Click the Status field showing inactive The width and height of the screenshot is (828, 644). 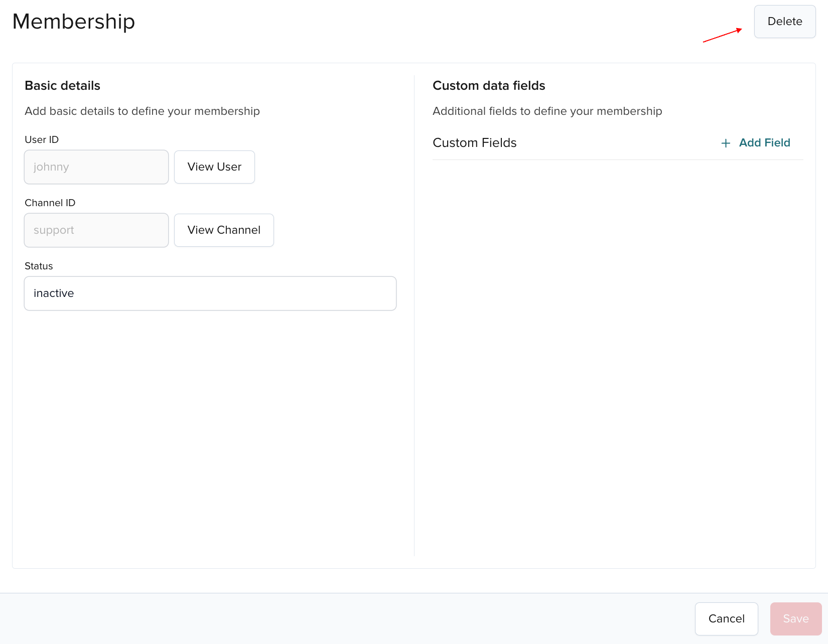pyautogui.click(x=210, y=293)
